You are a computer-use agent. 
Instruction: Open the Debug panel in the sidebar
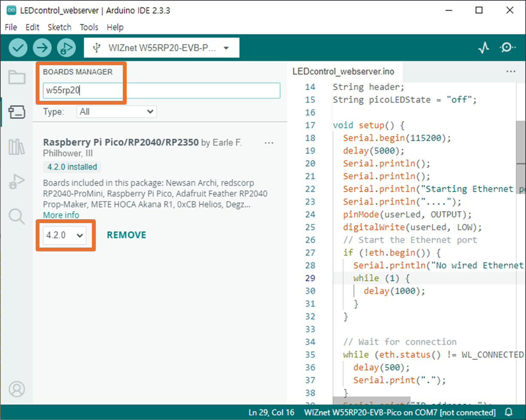pos(17,182)
